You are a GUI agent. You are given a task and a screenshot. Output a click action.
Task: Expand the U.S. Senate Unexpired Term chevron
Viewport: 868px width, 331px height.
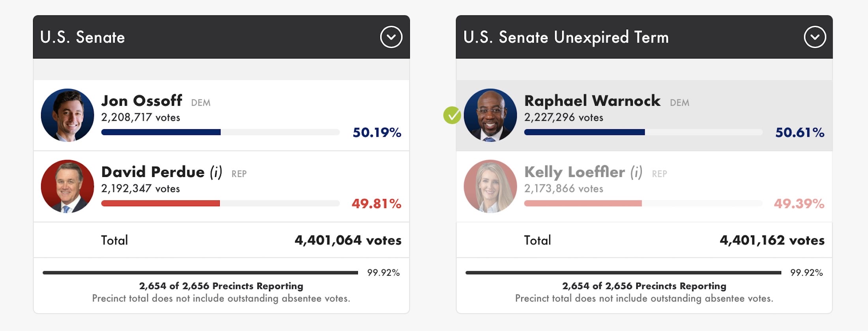tap(815, 37)
